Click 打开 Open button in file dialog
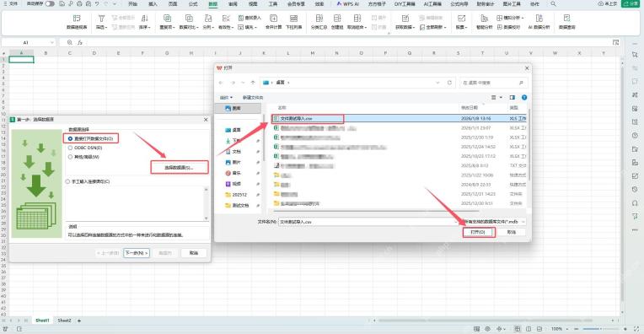 [x=479, y=232]
